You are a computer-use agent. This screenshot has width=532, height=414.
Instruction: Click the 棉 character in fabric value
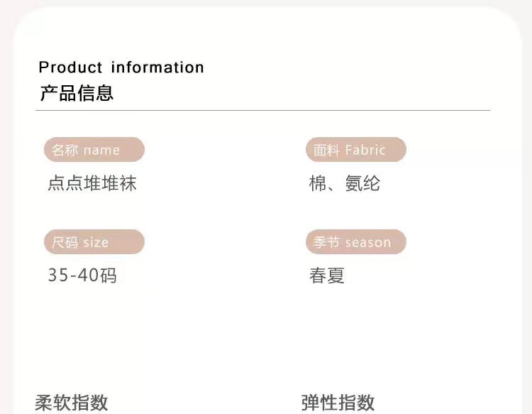(318, 184)
